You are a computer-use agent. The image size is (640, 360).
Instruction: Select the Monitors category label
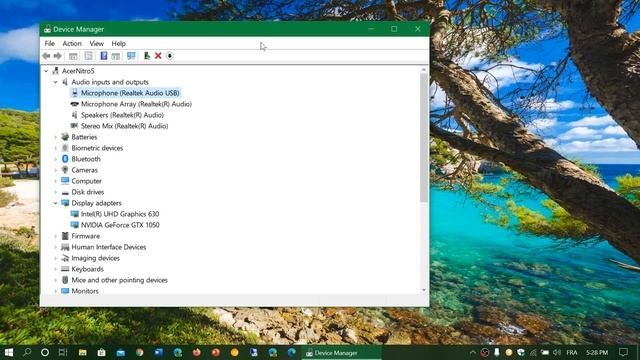click(x=85, y=291)
